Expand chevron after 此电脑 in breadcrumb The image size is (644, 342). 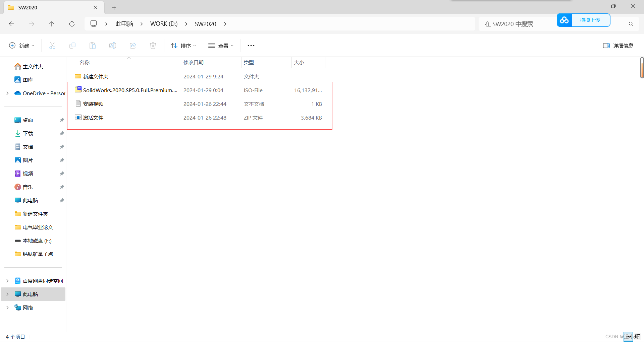tap(142, 24)
